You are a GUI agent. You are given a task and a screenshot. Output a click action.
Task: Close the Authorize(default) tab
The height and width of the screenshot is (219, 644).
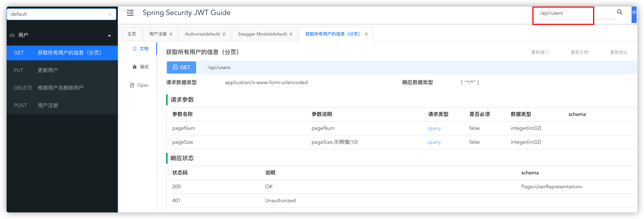click(x=224, y=34)
